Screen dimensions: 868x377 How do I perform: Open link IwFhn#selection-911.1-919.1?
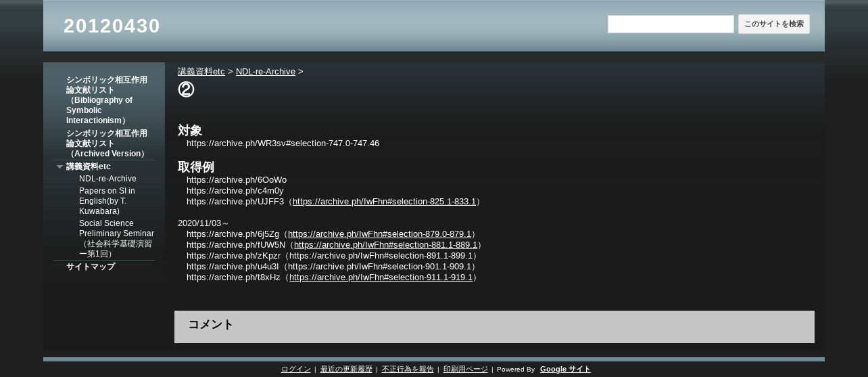[381, 278]
